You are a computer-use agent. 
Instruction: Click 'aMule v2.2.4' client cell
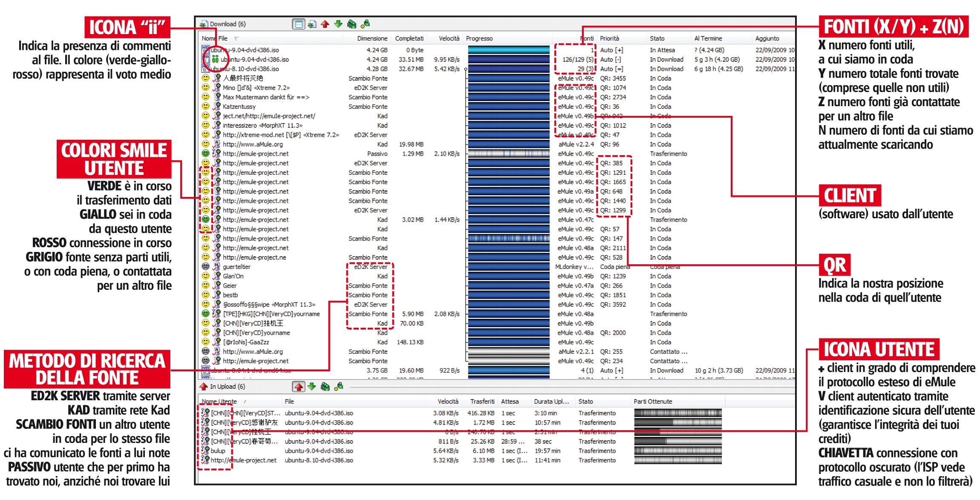[576, 144]
